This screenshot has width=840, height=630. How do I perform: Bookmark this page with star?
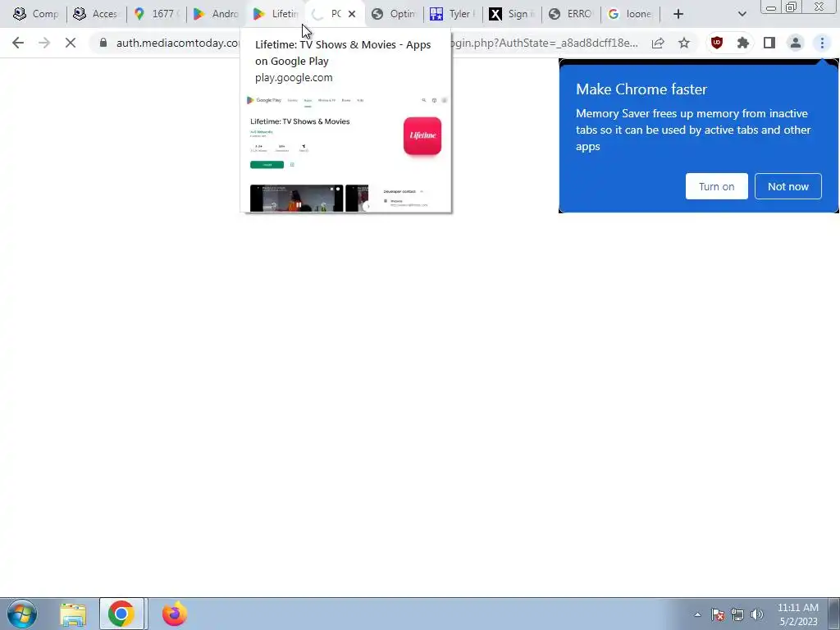click(x=684, y=43)
